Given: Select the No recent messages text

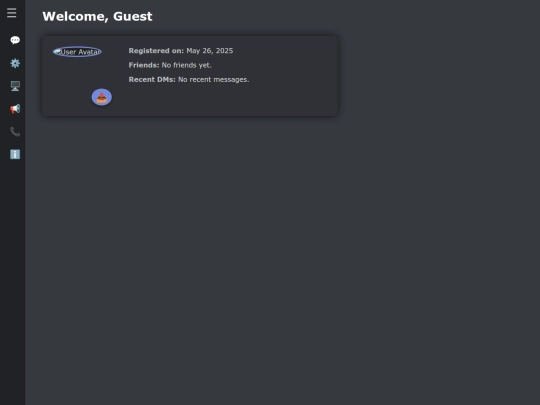Looking at the screenshot, I should [214, 80].
